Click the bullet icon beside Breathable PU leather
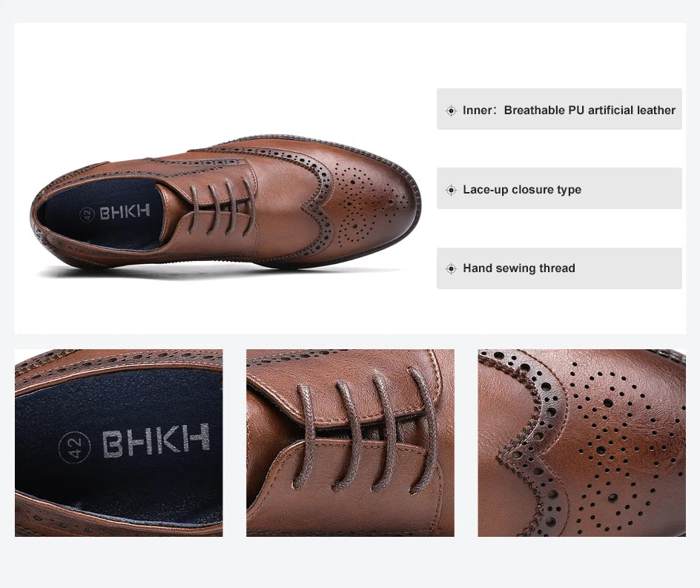Viewport: 700px width, 588px height. tap(451, 110)
